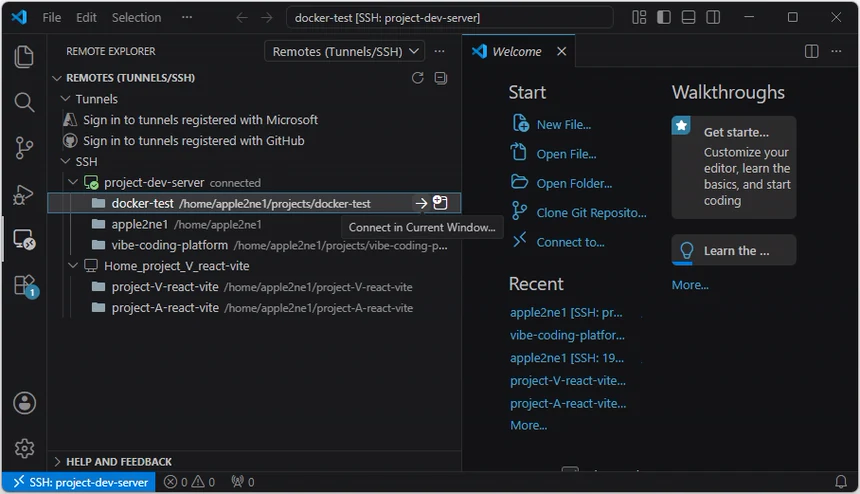
Task: Open the Manage gear icon
Action: coord(24,449)
